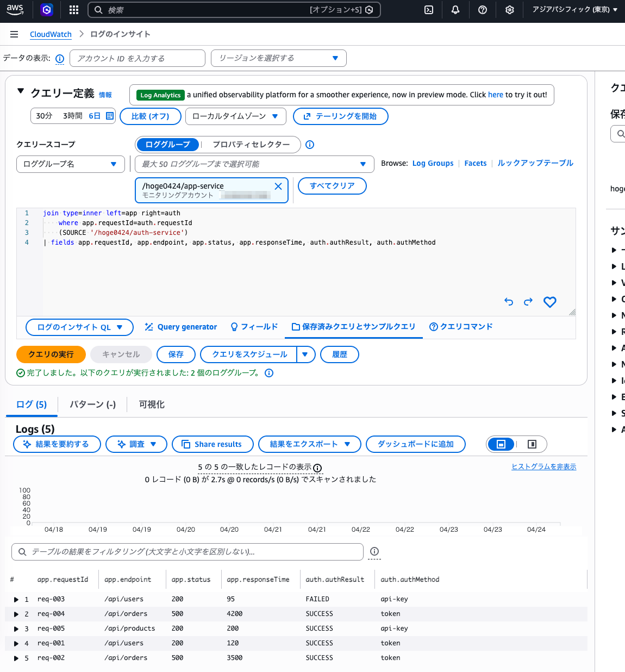
Task: Expand the req-003 result row
Action: coord(16,599)
